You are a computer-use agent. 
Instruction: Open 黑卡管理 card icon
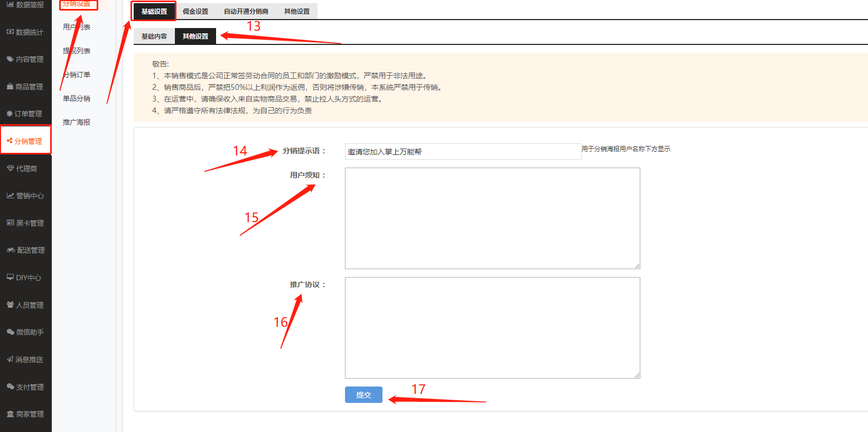tap(10, 223)
